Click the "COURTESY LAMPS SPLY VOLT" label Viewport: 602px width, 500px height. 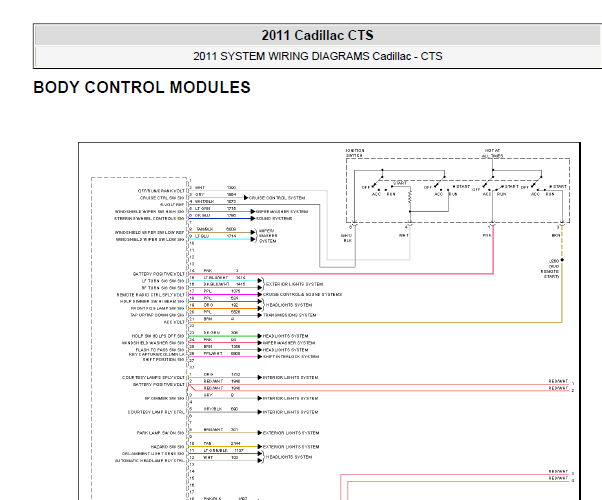click(154, 378)
